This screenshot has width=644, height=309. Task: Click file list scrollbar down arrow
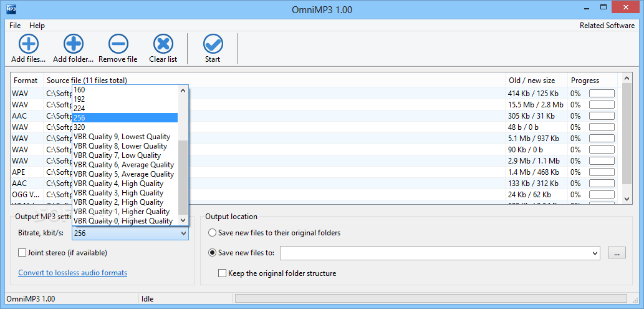pyautogui.click(x=627, y=199)
